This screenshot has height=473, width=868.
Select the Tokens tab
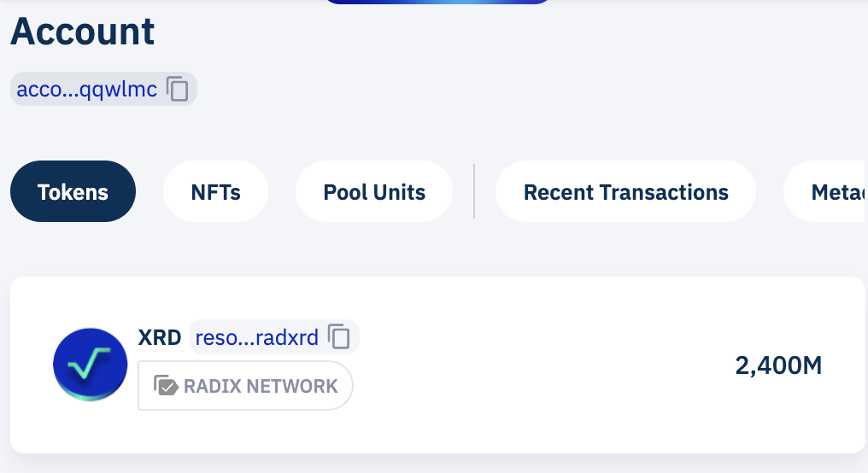[73, 191]
